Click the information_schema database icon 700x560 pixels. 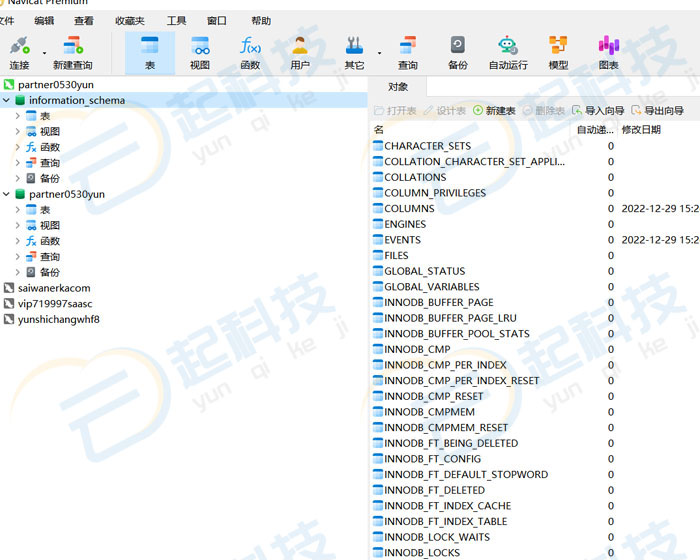tap(20, 100)
